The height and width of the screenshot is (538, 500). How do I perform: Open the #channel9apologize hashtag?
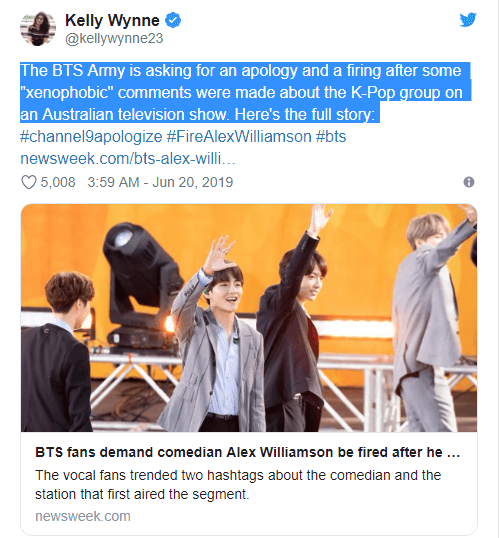click(x=91, y=137)
